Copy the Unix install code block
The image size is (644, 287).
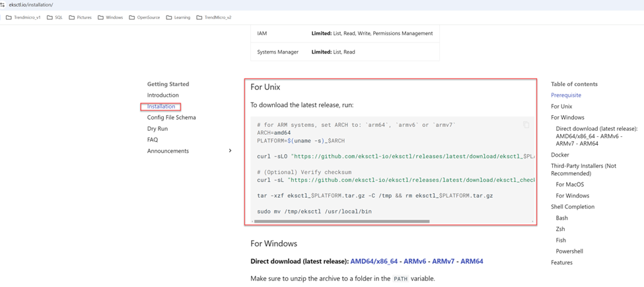(x=526, y=125)
